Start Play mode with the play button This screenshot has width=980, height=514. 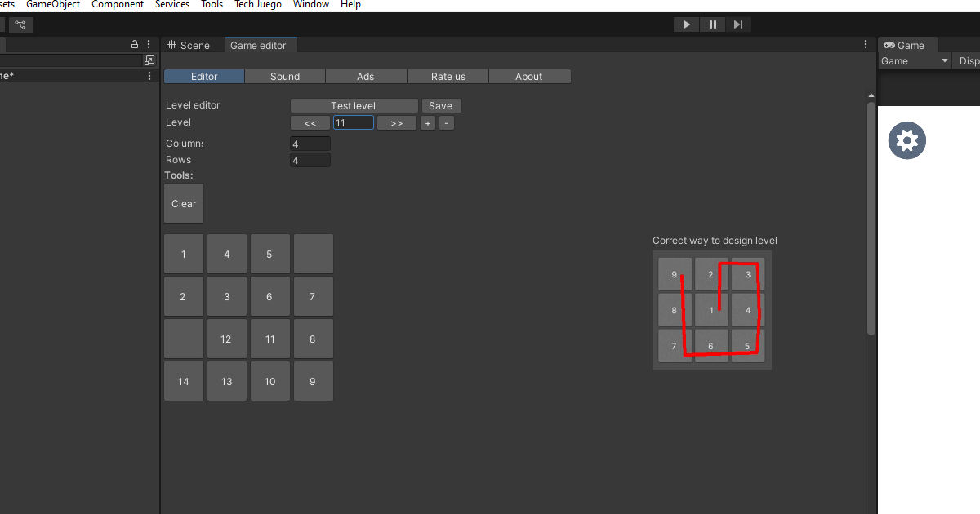point(687,24)
